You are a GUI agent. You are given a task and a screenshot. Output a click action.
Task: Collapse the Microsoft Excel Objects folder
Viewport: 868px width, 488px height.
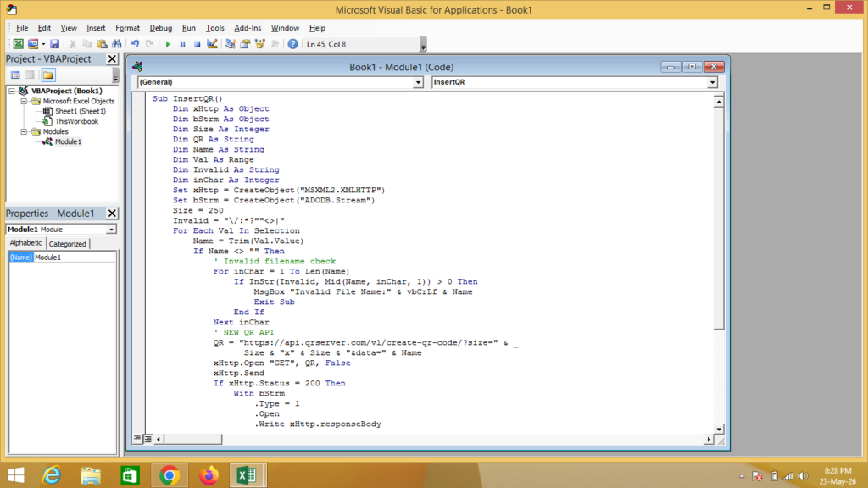pos(24,102)
